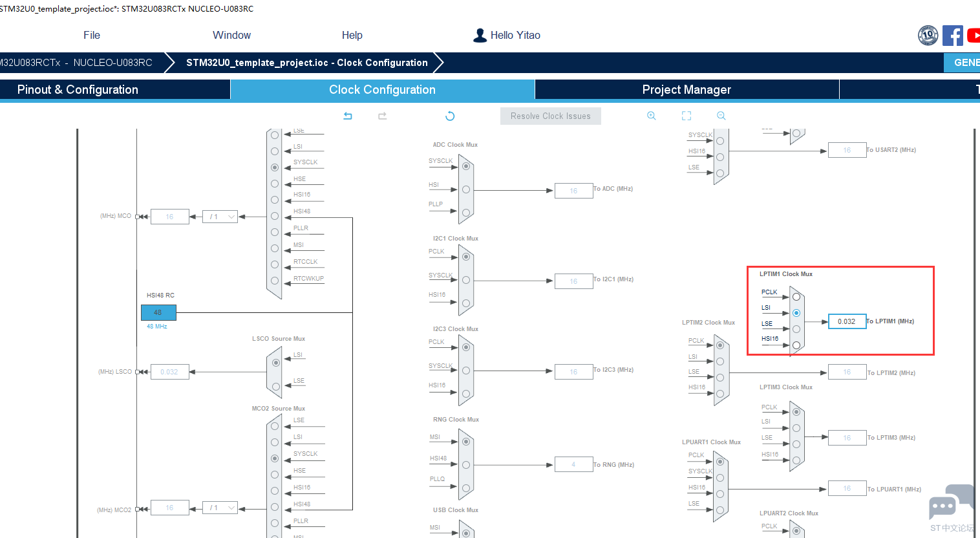
Task: Click the Resolve Clock Issues button
Action: pyautogui.click(x=551, y=116)
